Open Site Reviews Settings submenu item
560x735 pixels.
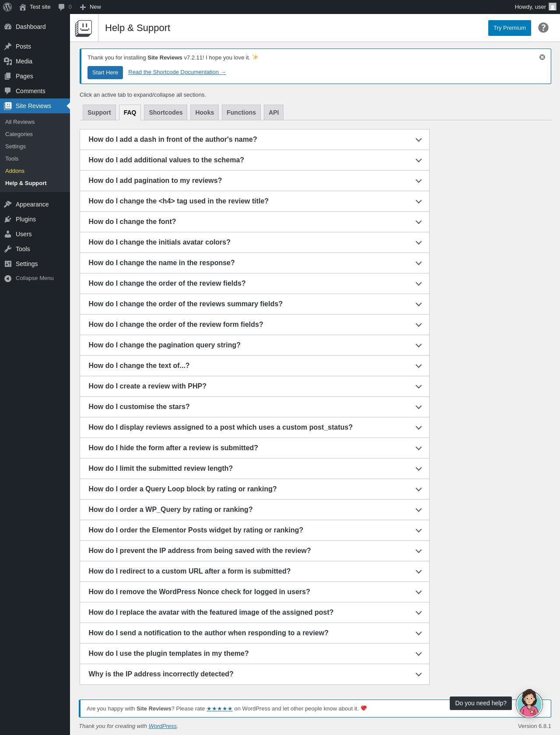35,147
